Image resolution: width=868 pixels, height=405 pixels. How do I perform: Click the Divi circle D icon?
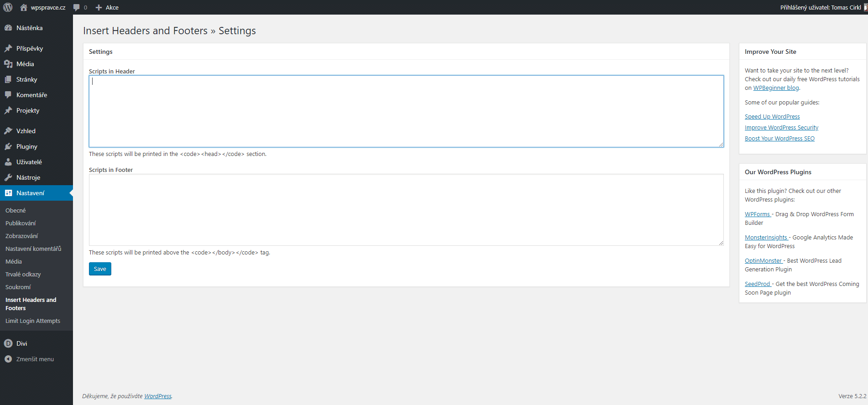coord(8,343)
